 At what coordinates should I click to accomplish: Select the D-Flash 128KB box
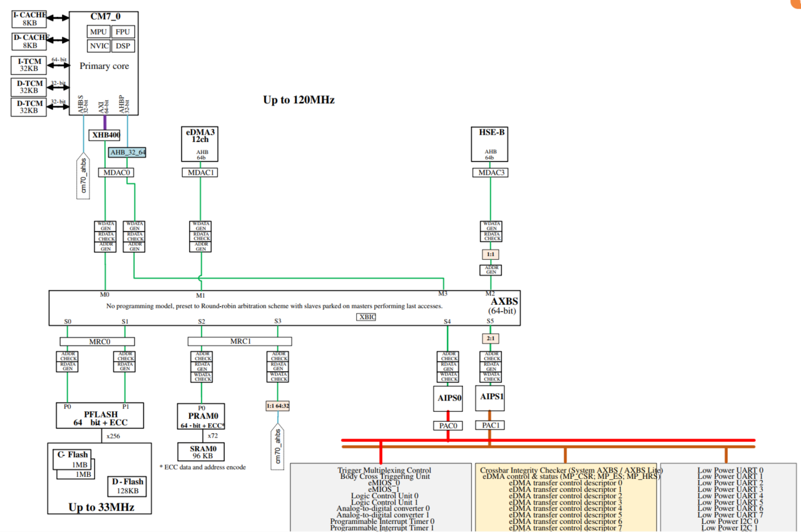point(127,486)
